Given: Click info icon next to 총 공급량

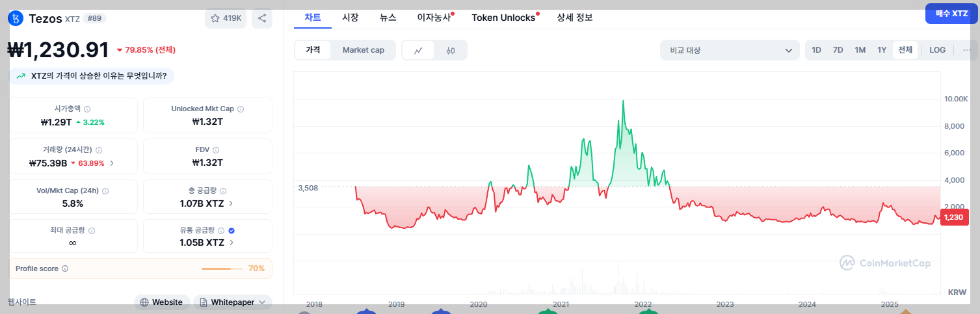Looking at the screenshot, I should (x=223, y=191).
